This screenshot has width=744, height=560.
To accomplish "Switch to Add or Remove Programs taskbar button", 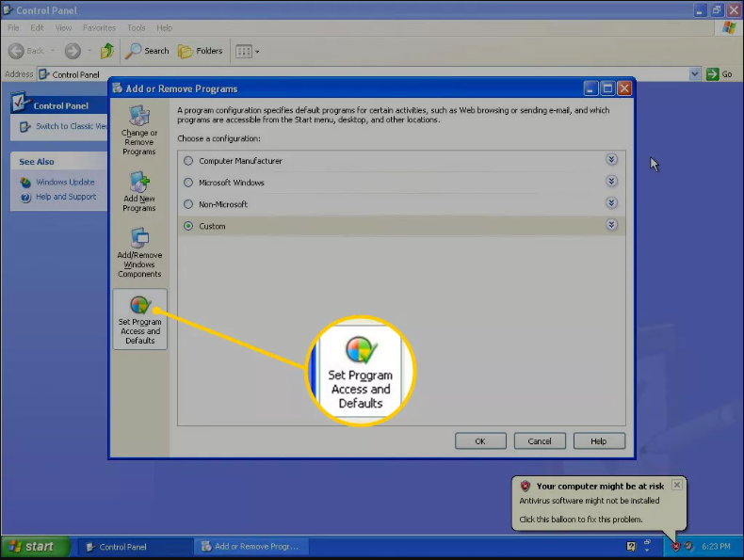I will click(x=252, y=547).
